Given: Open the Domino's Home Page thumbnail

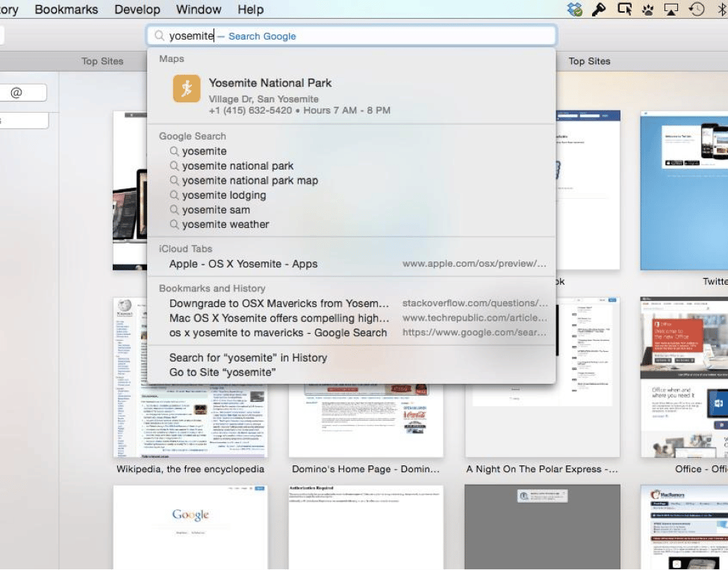Looking at the screenshot, I should [x=366, y=421].
